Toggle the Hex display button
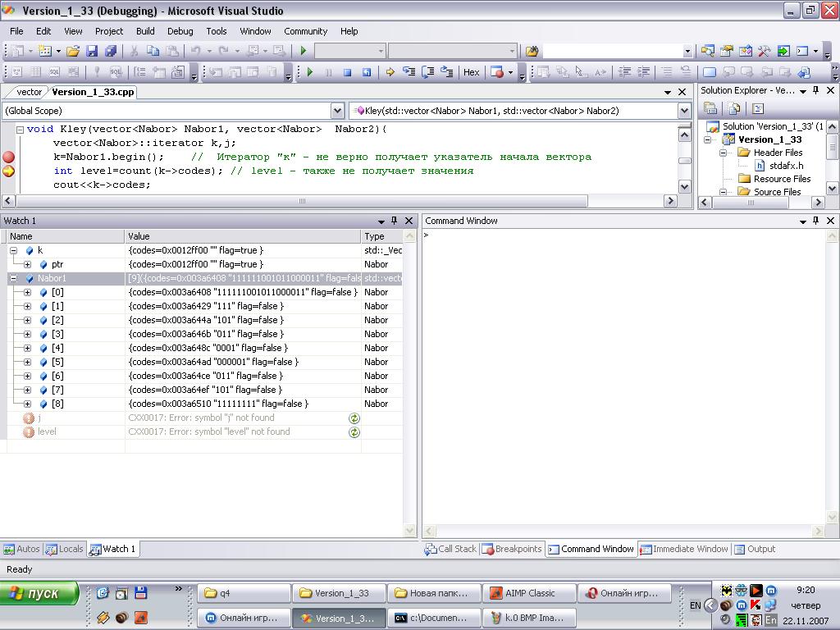The image size is (840, 630). (471, 72)
